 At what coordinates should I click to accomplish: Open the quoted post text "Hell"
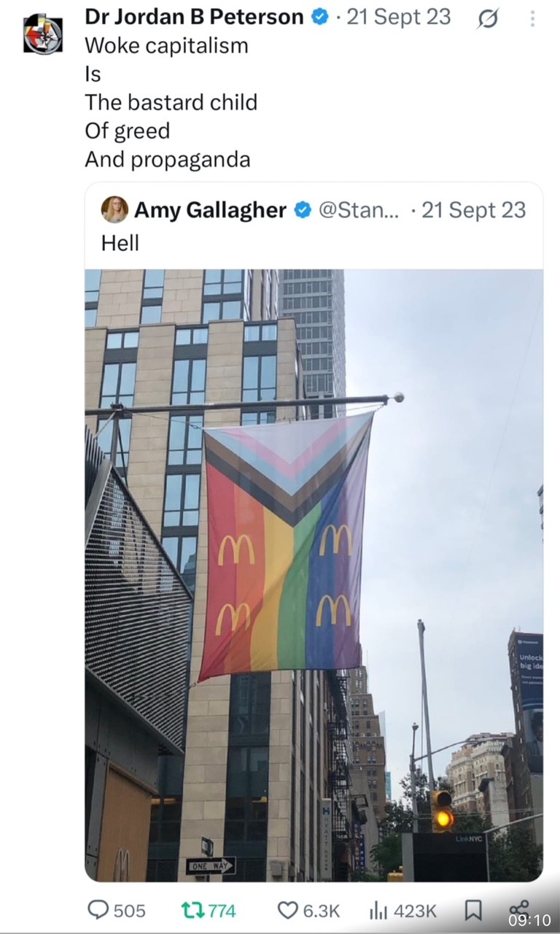coord(120,243)
